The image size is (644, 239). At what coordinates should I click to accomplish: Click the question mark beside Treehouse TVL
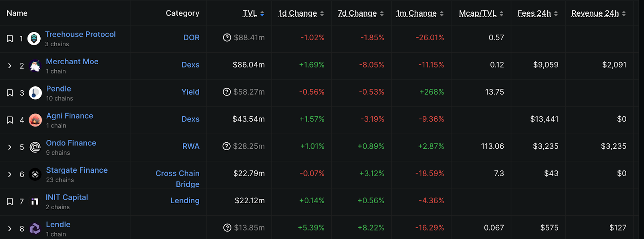(x=227, y=37)
